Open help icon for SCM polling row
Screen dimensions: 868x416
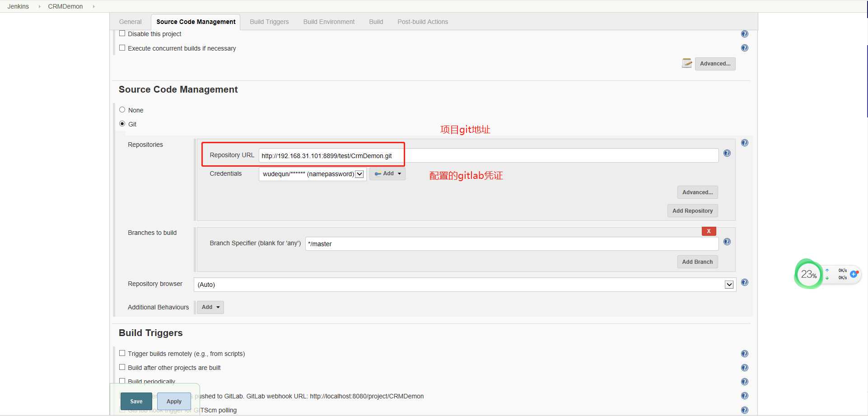(745, 410)
